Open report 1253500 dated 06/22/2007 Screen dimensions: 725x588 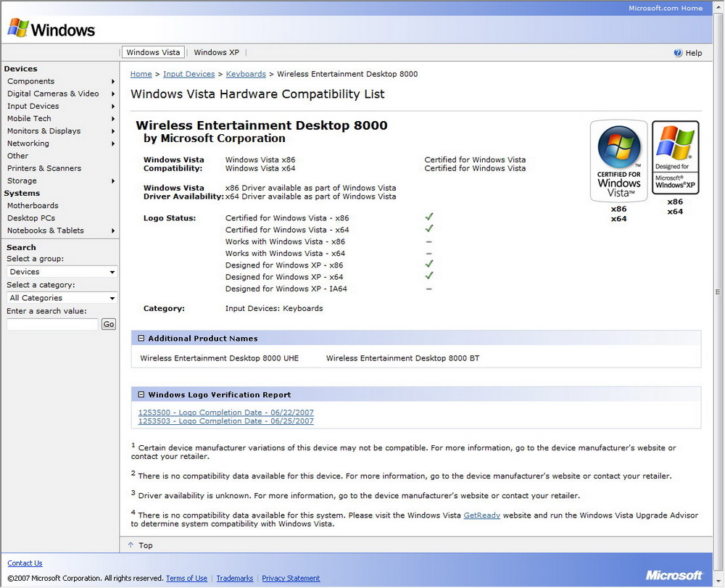[226, 413]
